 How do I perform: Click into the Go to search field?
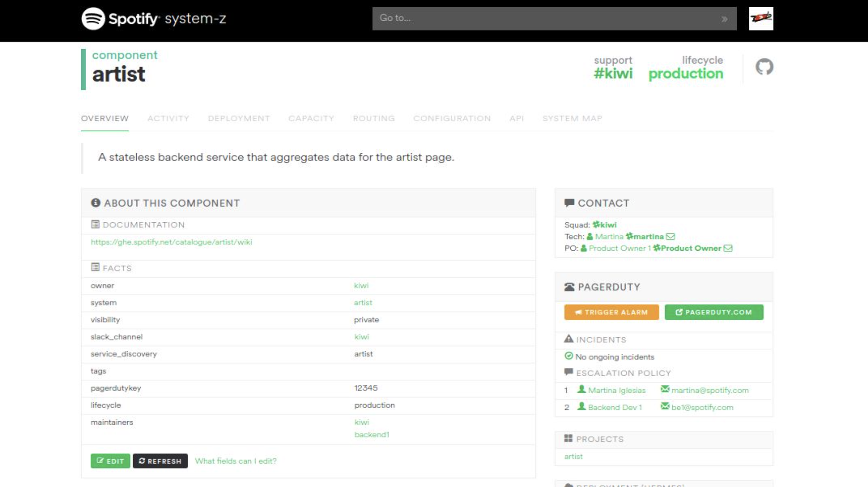[541, 18]
